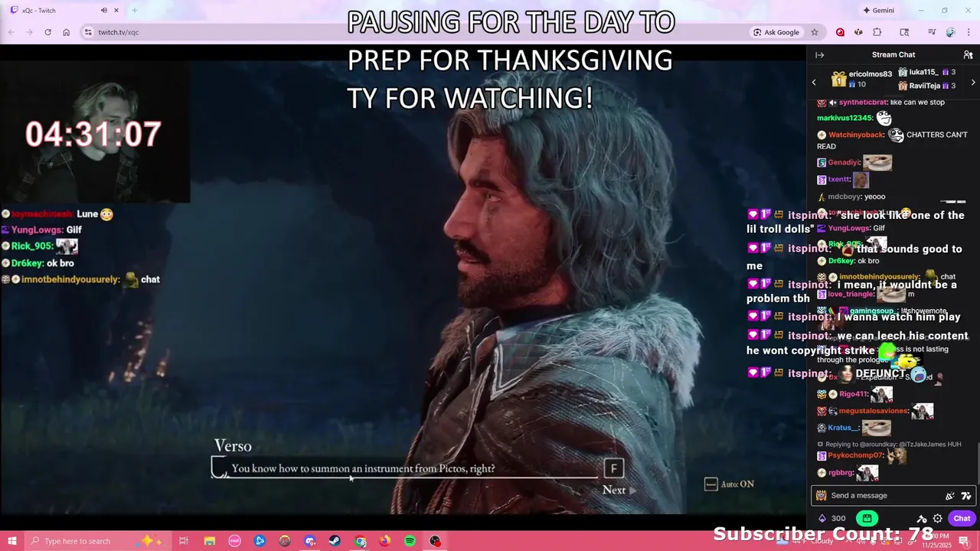This screenshot has width=980, height=551.
Task: Bookmark this tab with star icon
Action: 815,32
